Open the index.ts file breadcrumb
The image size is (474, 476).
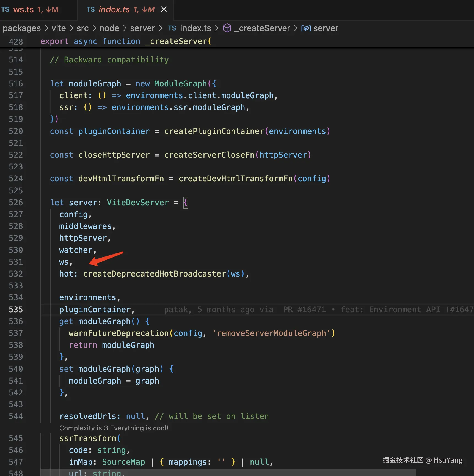click(195, 28)
